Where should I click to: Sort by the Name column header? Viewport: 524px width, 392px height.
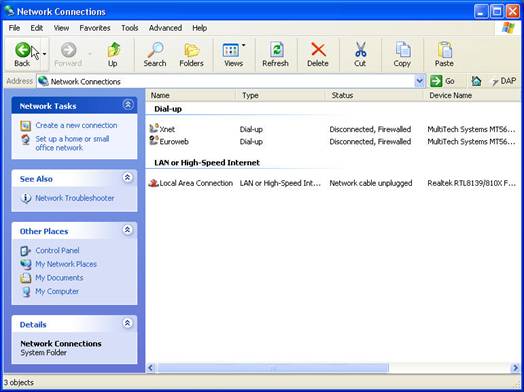[x=191, y=95]
